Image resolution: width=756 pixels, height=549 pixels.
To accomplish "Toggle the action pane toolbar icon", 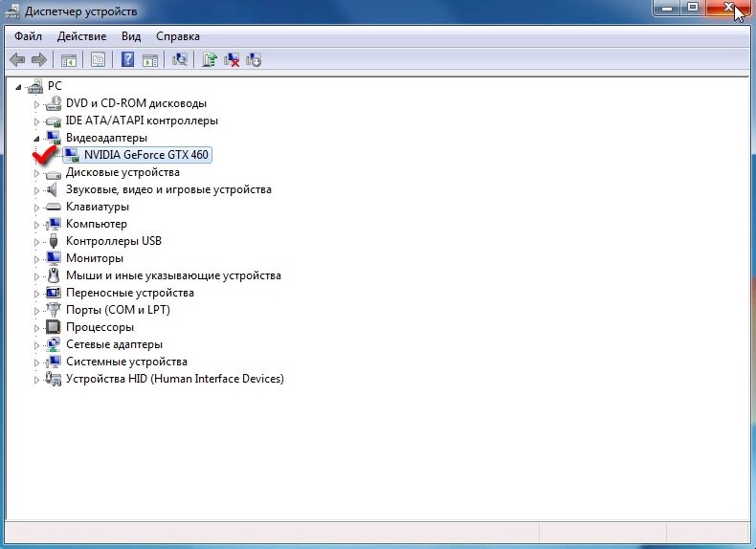I will [x=150, y=60].
